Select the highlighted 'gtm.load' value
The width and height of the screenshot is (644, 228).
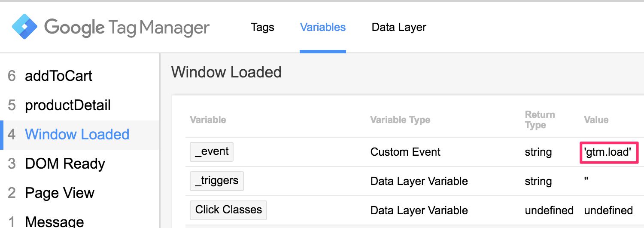pyautogui.click(x=609, y=152)
